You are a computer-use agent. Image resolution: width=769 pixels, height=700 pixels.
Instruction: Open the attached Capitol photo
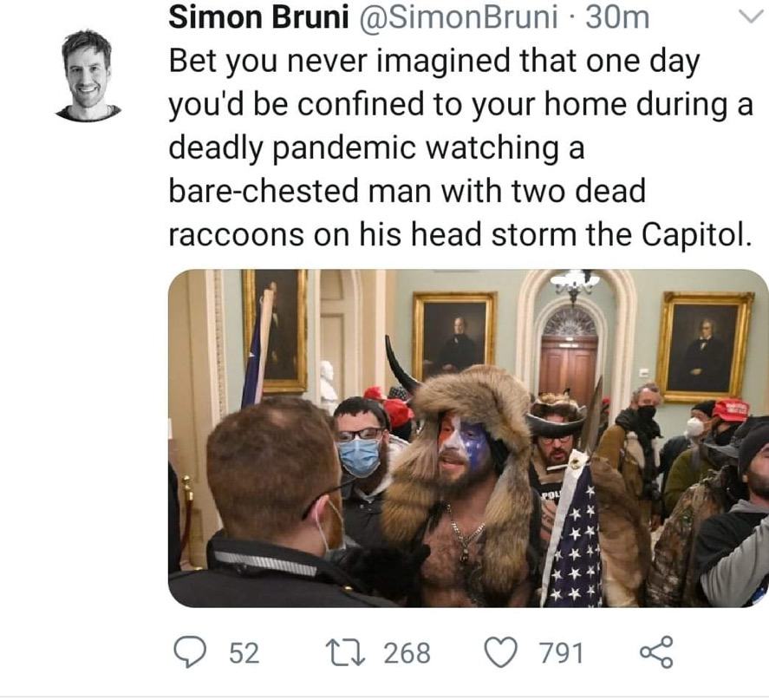[x=468, y=438]
